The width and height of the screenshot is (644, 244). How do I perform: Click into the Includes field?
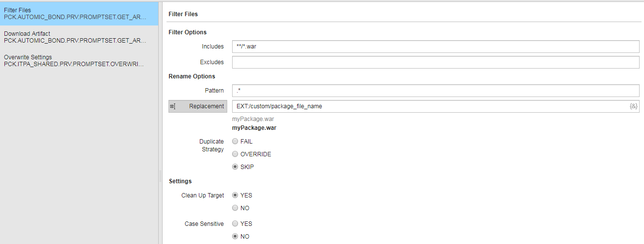pos(435,47)
